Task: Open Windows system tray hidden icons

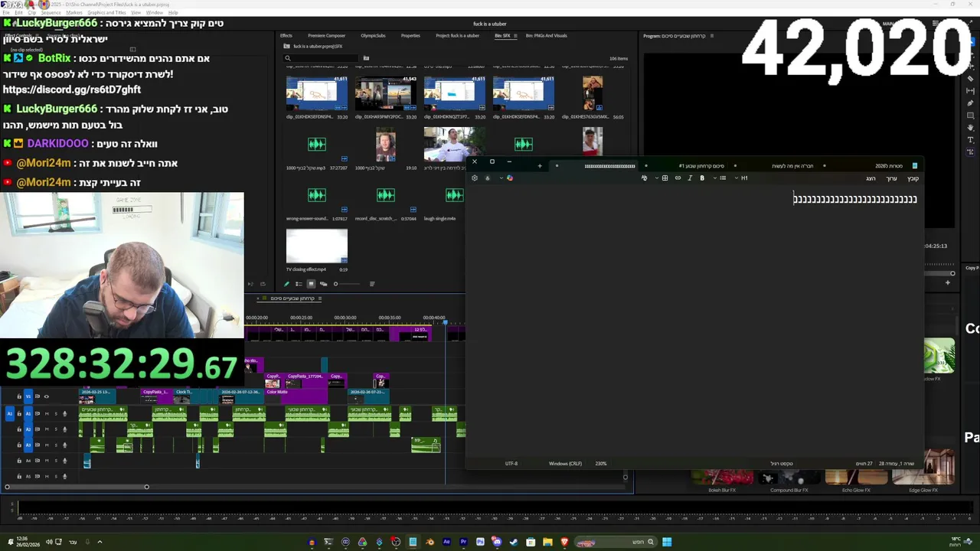Action: click(x=100, y=542)
